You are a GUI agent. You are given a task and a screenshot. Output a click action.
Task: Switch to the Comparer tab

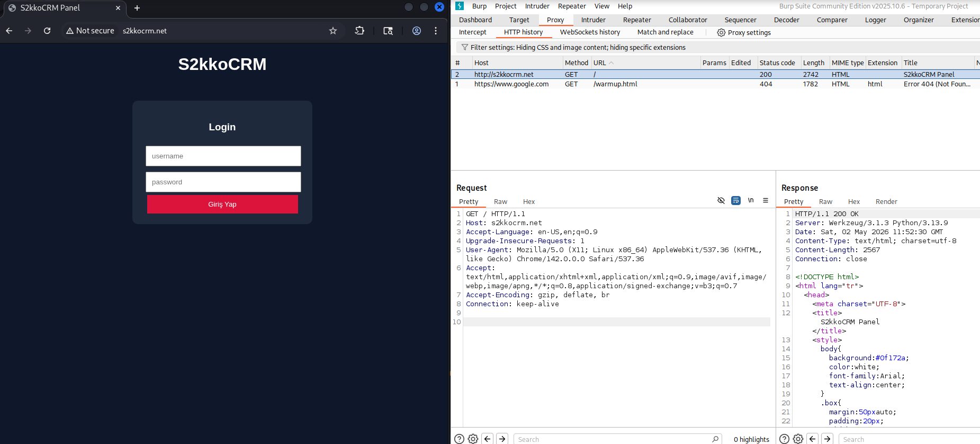pos(832,20)
